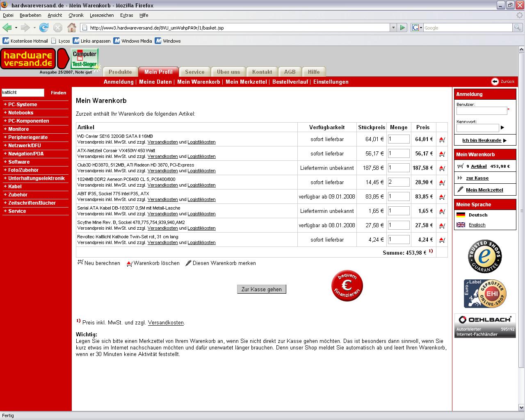Click the Kennwort input field

click(x=477, y=128)
